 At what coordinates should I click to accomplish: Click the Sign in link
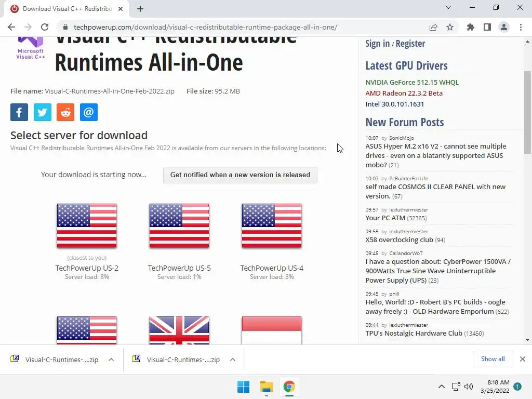[377, 44]
